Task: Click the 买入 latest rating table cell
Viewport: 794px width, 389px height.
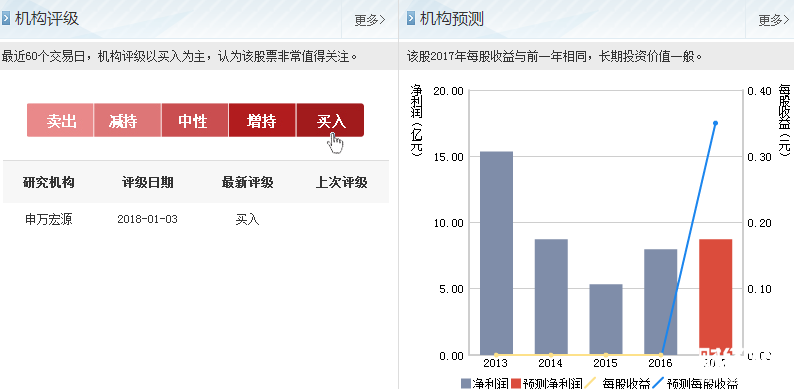Action: [x=247, y=219]
